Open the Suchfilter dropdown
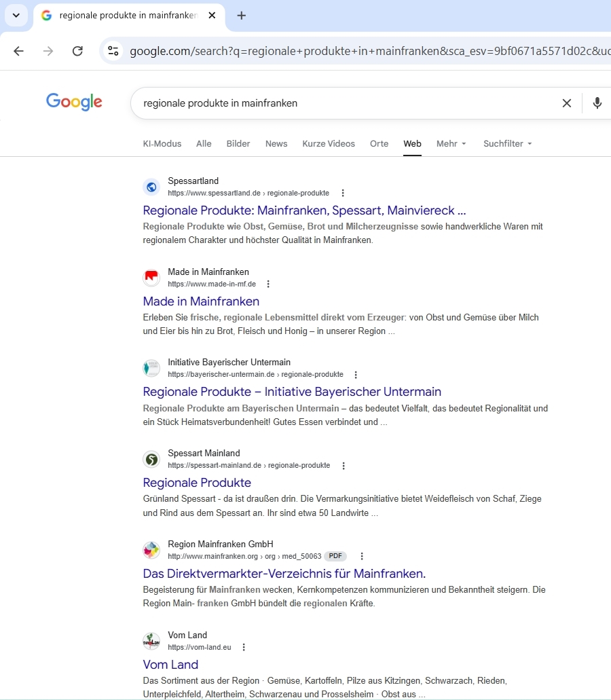The width and height of the screenshot is (611, 700). [507, 144]
